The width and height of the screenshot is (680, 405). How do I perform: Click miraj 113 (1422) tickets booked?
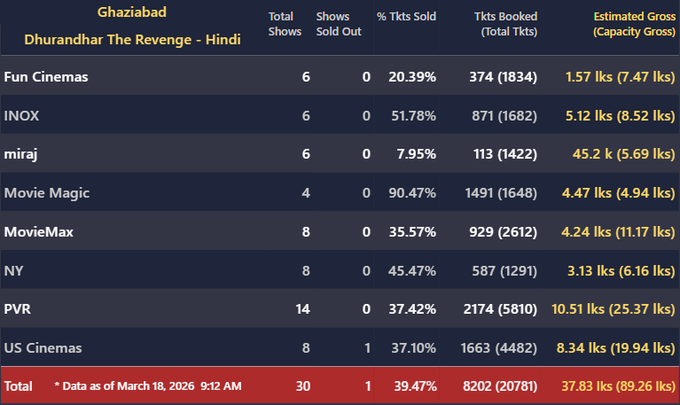point(505,154)
